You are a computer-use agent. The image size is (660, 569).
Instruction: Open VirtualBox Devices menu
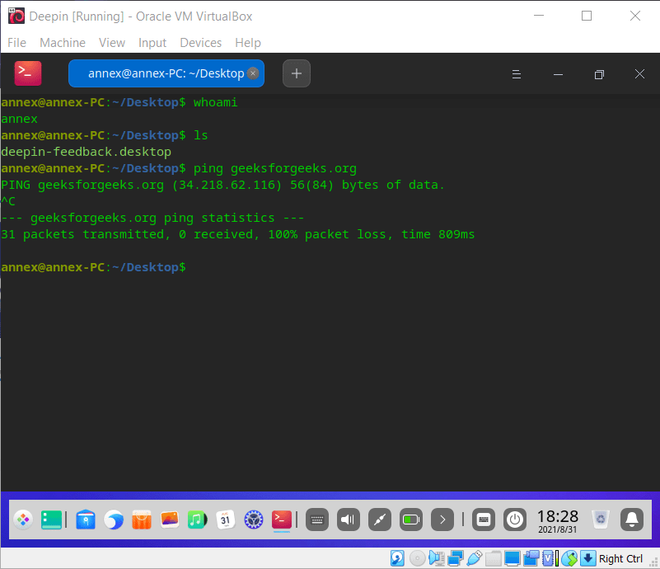tap(201, 43)
